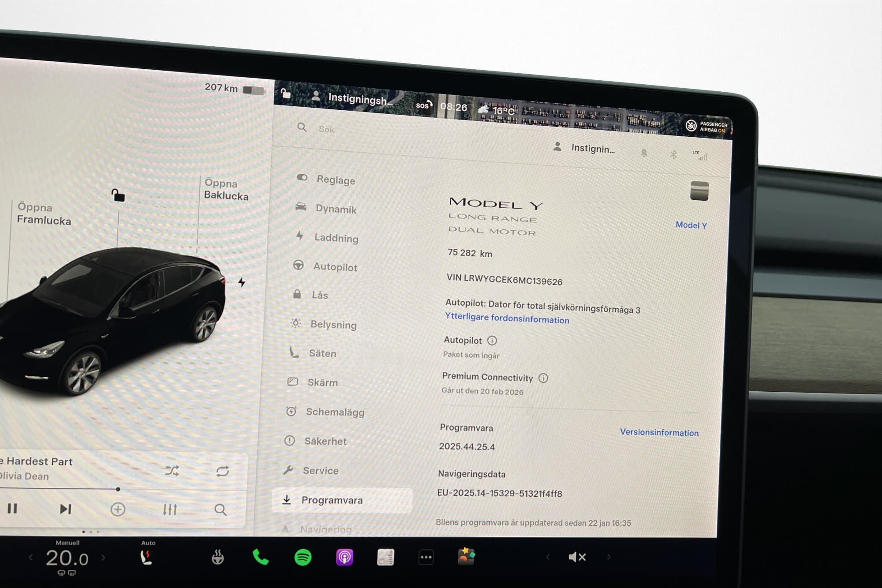Open the notifications bell icon

coord(644,153)
